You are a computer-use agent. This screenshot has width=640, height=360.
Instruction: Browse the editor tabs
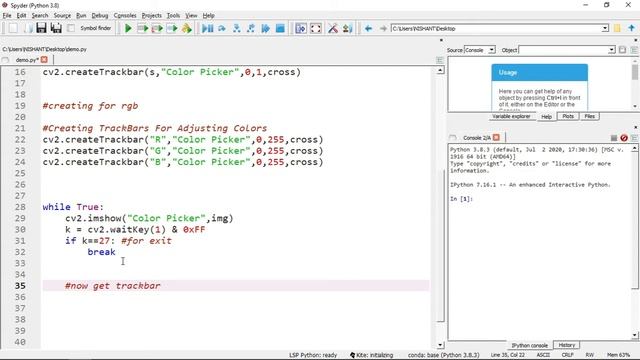coord(5,60)
